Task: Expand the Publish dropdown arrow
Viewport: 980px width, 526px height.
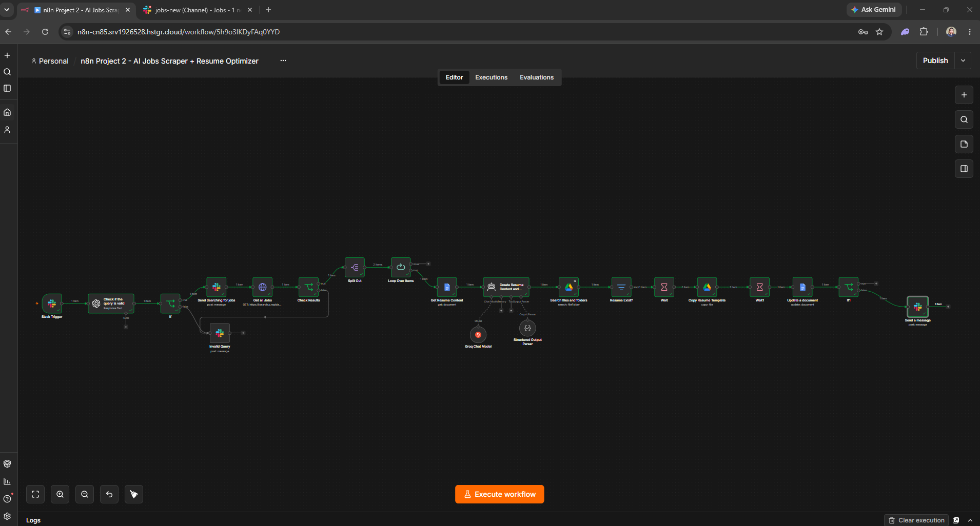Action: click(963, 60)
